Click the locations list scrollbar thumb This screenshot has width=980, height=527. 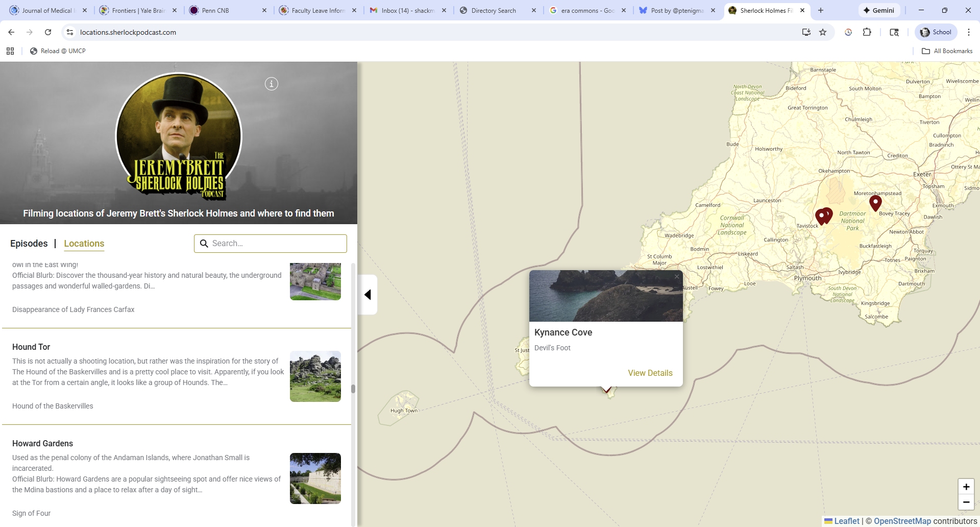click(x=353, y=389)
